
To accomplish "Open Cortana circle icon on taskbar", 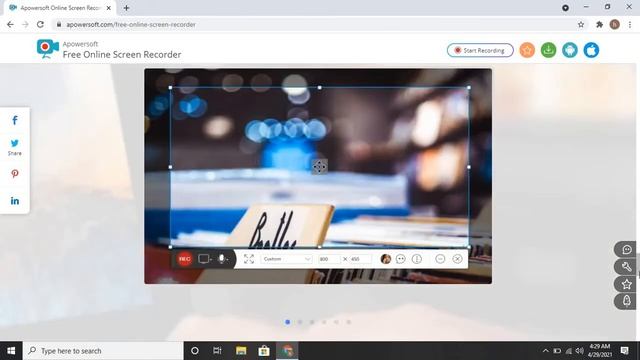I will 195,351.
